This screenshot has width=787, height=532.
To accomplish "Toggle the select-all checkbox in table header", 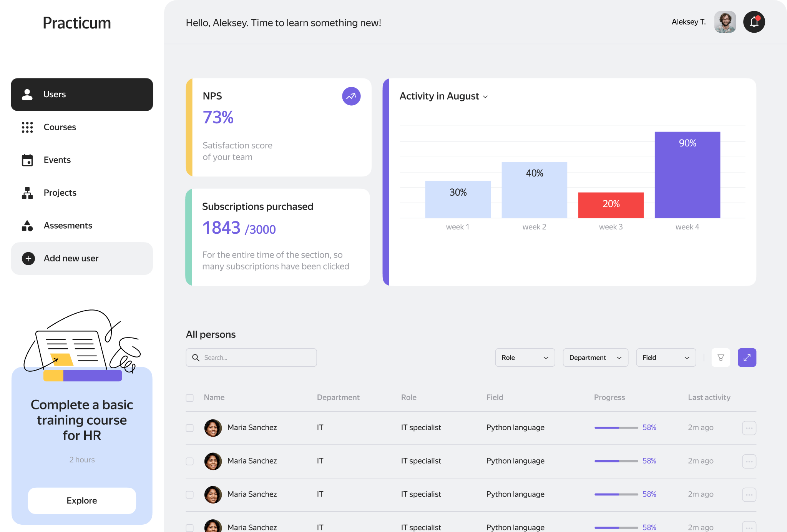I will pyautogui.click(x=190, y=398).
